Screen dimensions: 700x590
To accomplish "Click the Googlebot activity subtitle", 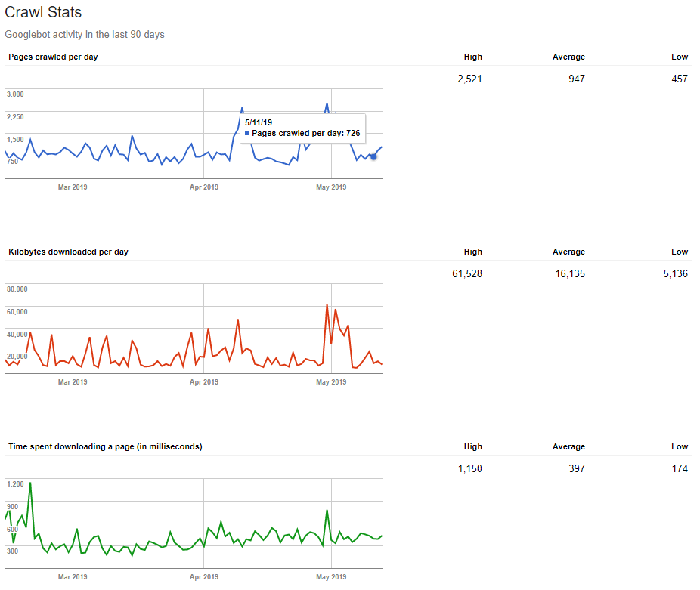I will click(x=85, y=34).
